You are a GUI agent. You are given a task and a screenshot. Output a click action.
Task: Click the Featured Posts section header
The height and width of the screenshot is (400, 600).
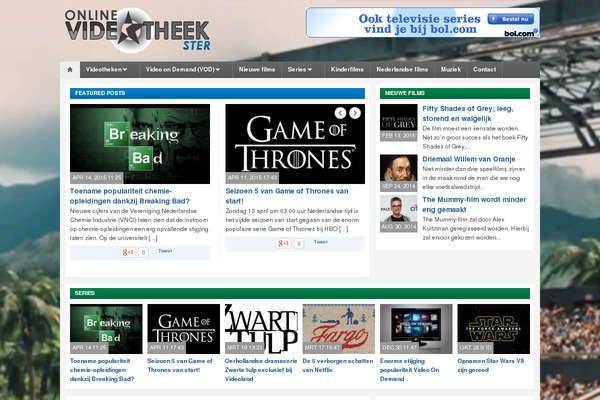(217, 93)
